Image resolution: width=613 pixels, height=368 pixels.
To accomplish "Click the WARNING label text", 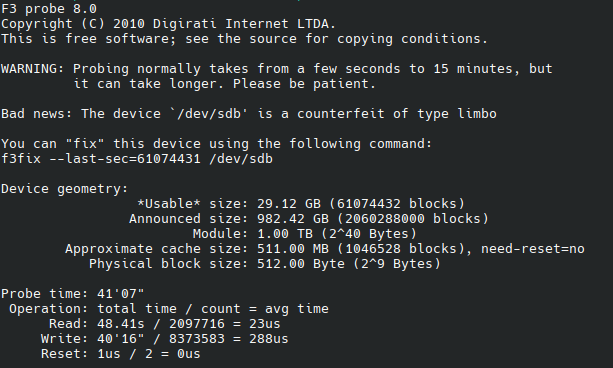I will pyautogui.click(x=32, y=69).
